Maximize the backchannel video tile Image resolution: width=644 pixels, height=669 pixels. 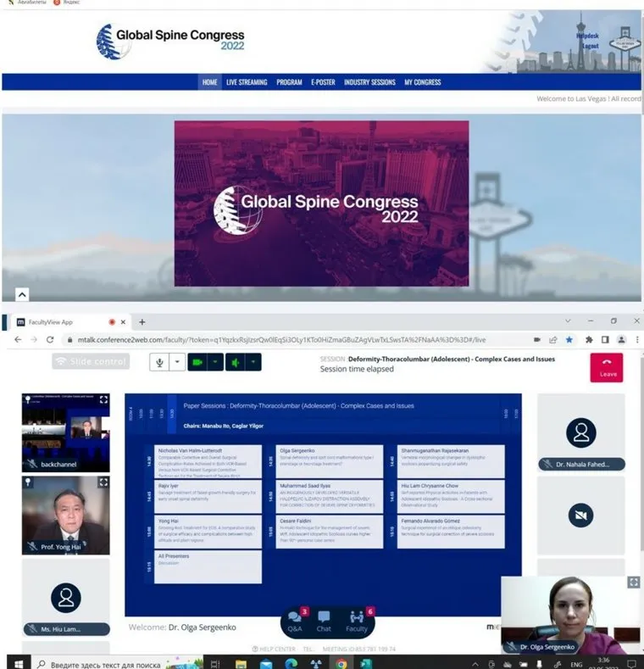pos(103,399)
